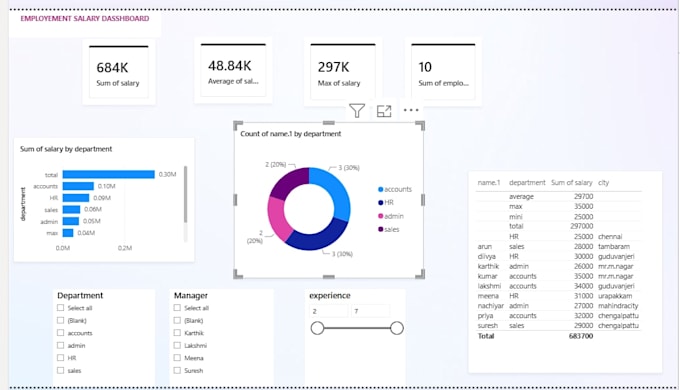Image resolution: width=680 pixels, height=390 pixels.
Task: Select the priya row name cell
Action: point(485,316)
